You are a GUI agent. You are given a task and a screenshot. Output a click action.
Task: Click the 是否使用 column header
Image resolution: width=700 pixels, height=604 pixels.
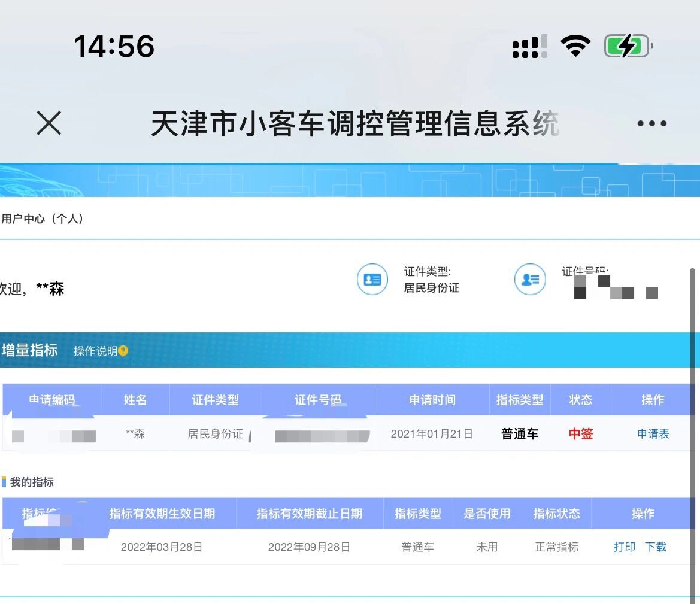(x=487, y=514)
